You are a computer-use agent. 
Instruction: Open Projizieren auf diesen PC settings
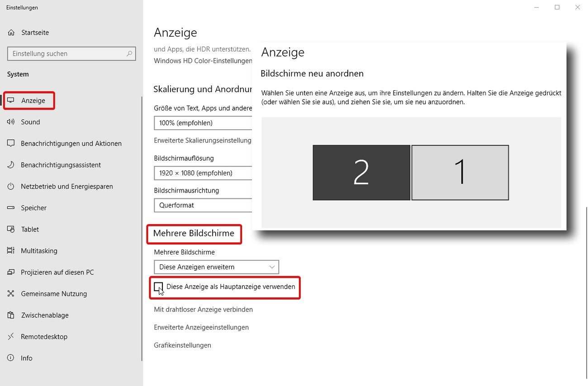tap(11, 272)
